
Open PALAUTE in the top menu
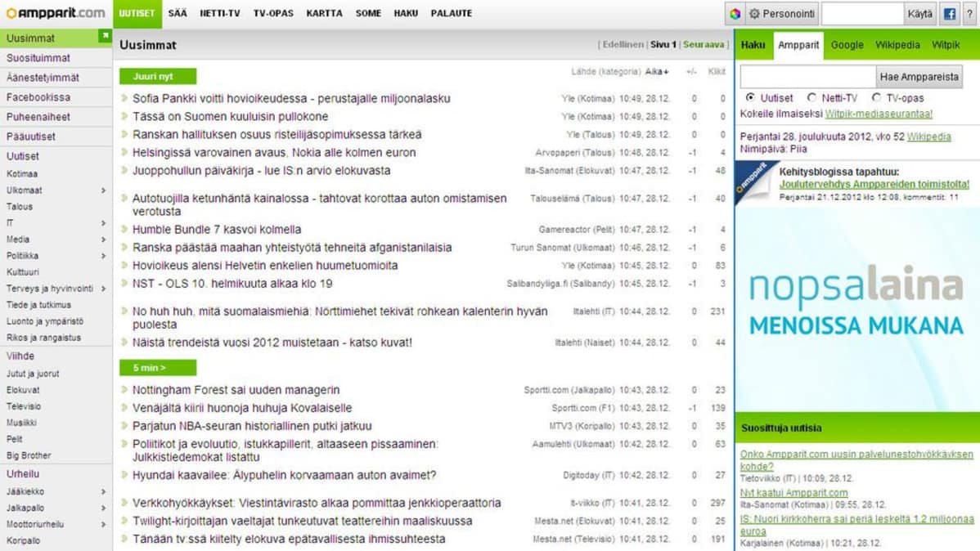[452, 13]
